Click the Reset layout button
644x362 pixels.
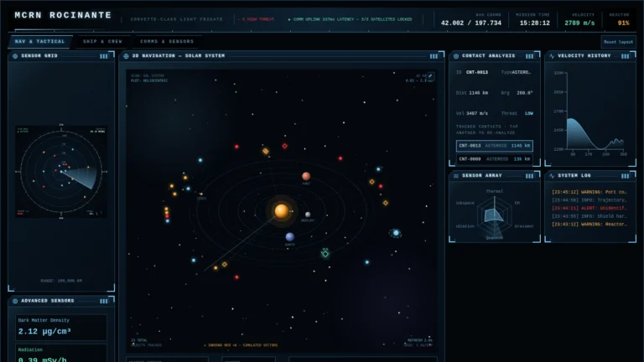pos(618,42)
